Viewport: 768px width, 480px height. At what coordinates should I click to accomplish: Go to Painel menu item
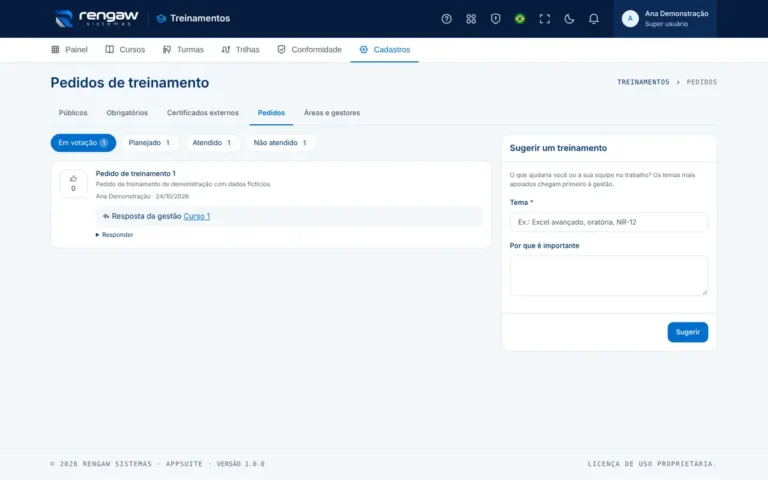pos(70,49)
